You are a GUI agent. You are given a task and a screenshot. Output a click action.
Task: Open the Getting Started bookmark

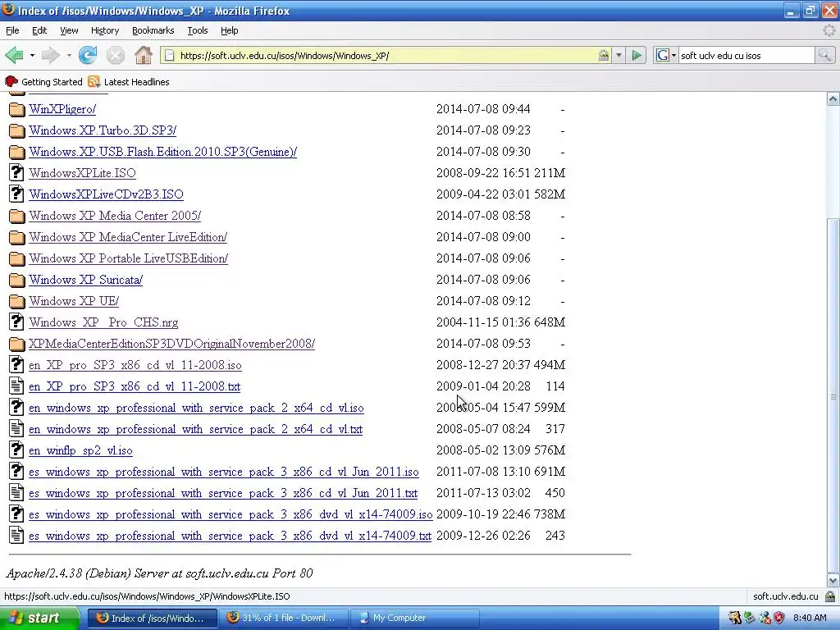coord(44,81)
